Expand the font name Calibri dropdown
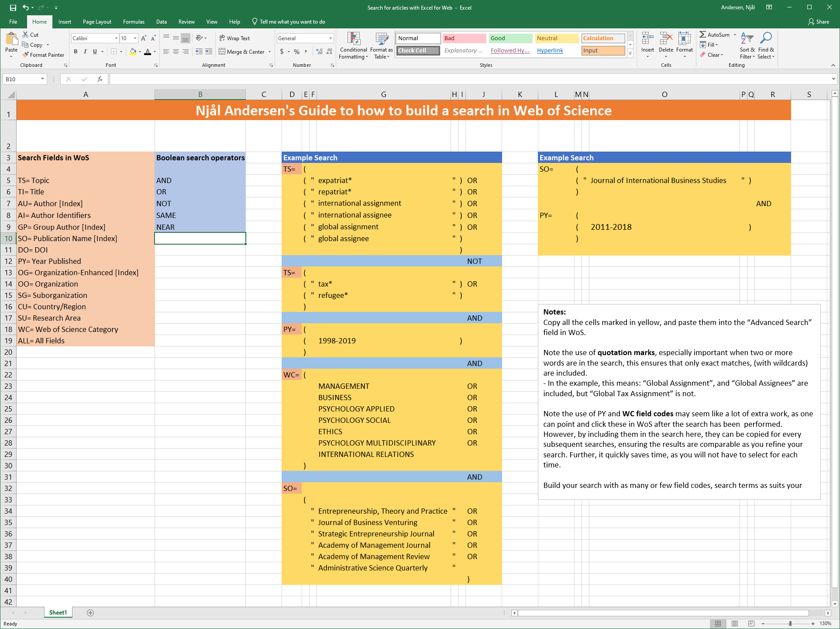The height and width of the screenshot is (629, 840). (x=116, y=38)
